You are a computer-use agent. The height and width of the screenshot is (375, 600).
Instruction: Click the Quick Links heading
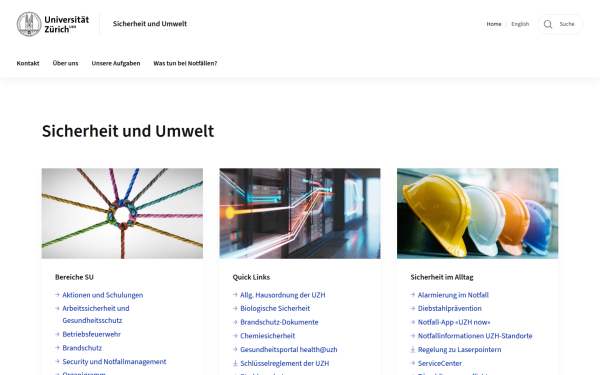tap(251, 277)
